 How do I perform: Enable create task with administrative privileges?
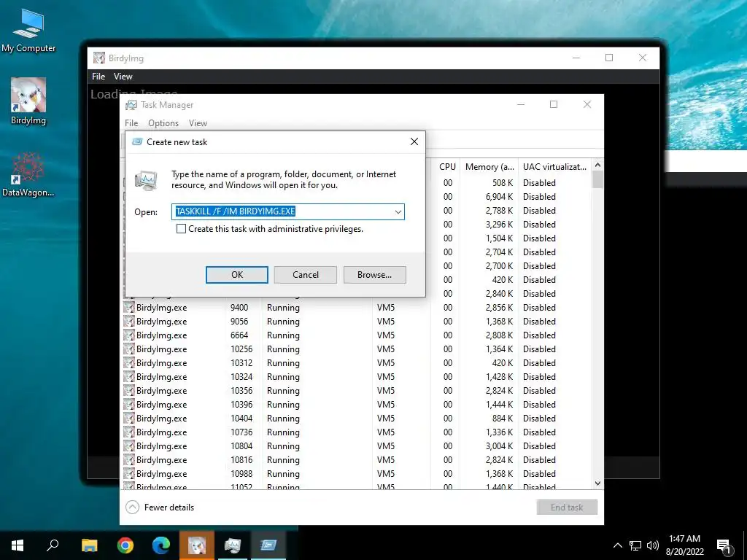181,229
